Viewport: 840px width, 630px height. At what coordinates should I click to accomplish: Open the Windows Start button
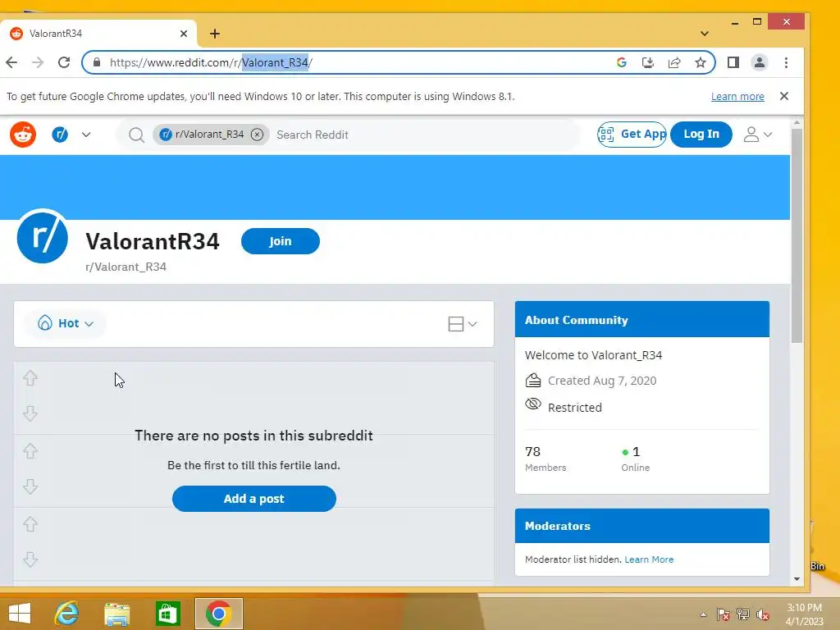20,614
